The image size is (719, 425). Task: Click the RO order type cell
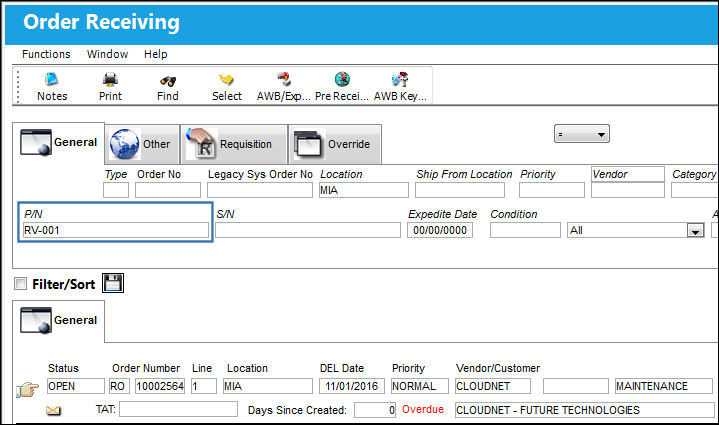coord(119,386)
